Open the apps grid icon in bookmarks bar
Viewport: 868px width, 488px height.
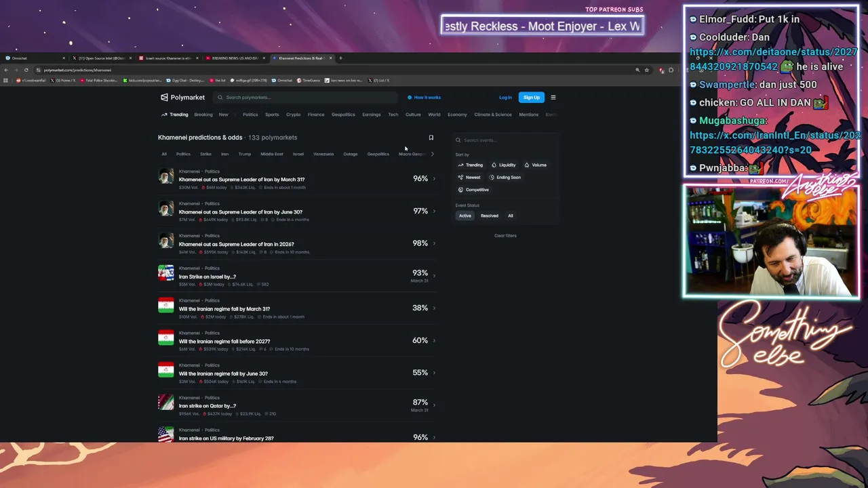point(5,81)
